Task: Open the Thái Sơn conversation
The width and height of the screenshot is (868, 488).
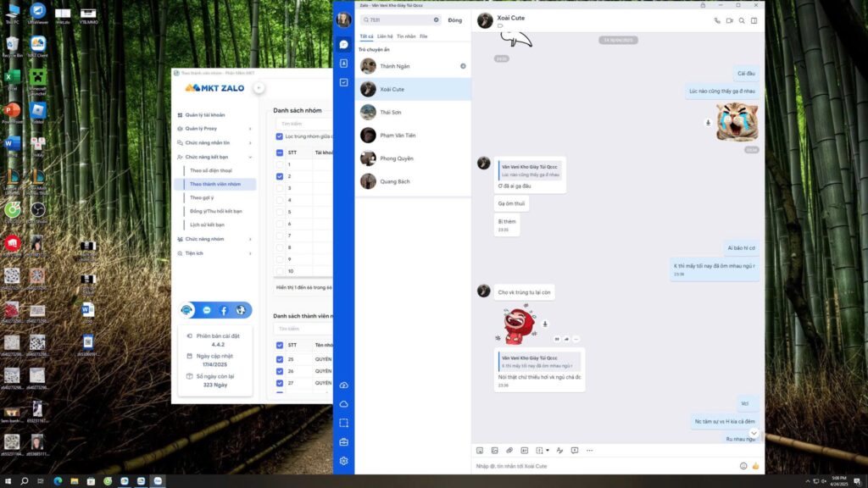Action: [390, 112]
